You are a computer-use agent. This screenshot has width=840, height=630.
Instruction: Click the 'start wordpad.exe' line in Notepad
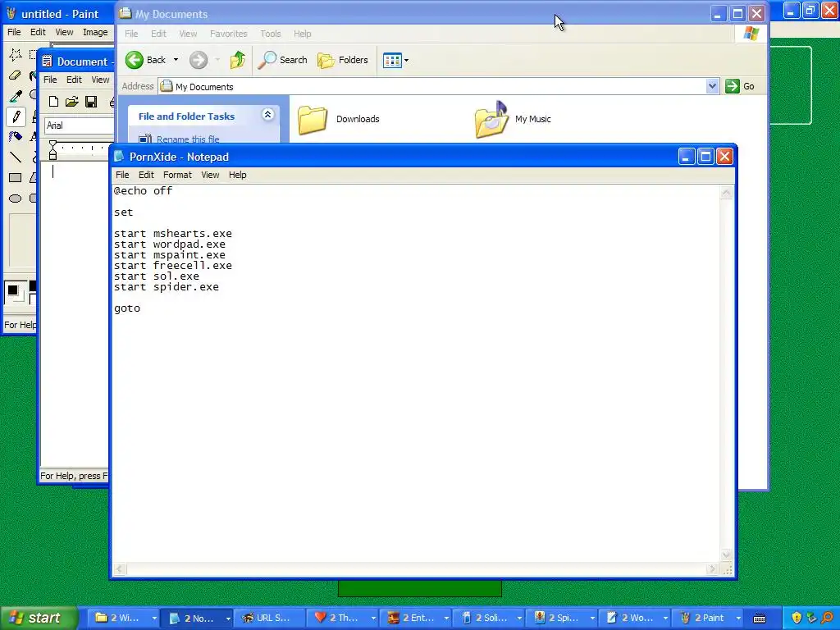point(169,244)
